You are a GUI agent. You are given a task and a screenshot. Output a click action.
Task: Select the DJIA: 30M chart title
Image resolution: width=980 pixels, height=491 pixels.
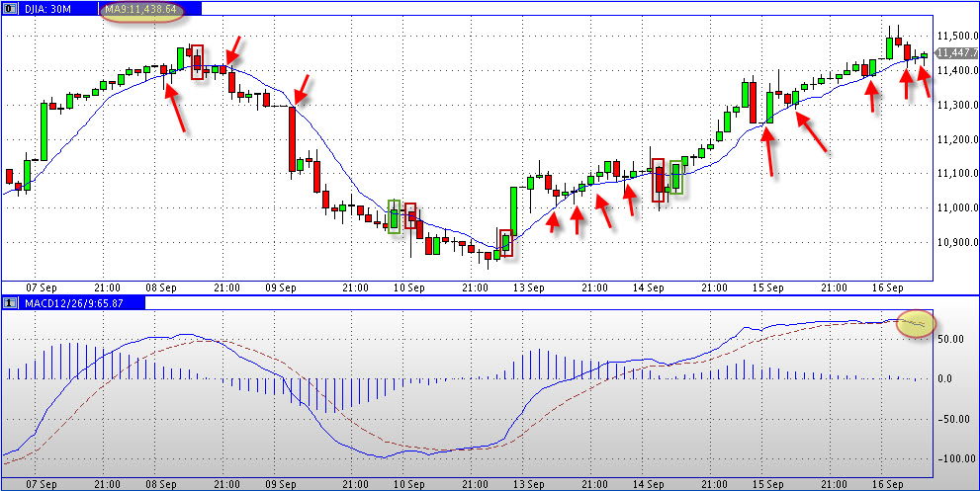coord(45,8)
